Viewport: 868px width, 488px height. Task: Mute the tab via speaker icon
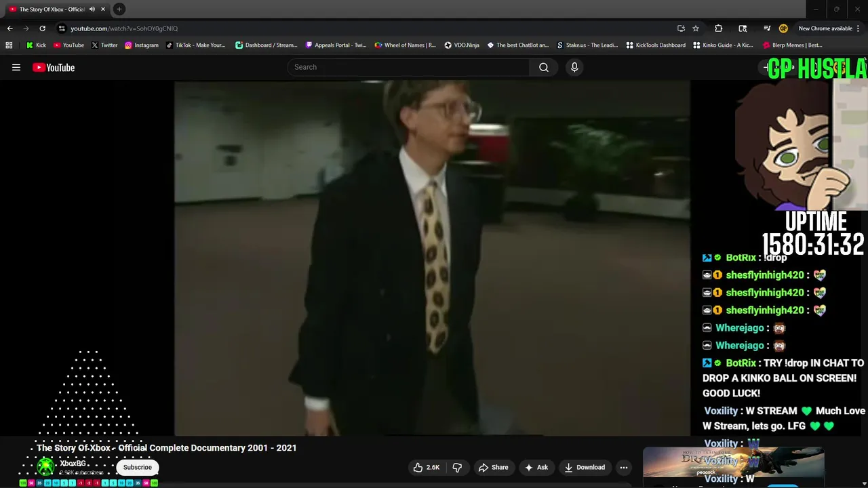[92, 9]
